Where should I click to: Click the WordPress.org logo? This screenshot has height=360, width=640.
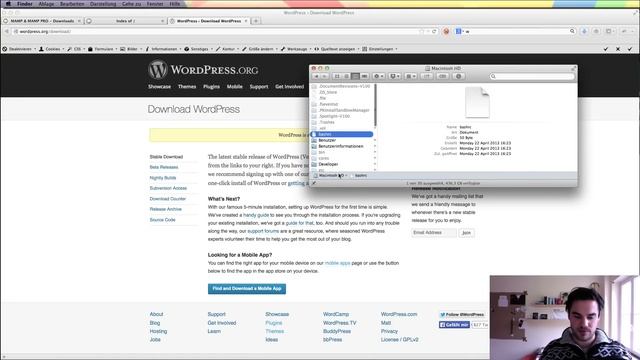[203, 69]
